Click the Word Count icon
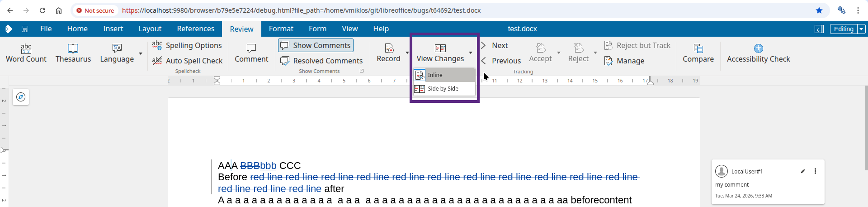This screenshot has width=868, height=207. click(26, 48)
